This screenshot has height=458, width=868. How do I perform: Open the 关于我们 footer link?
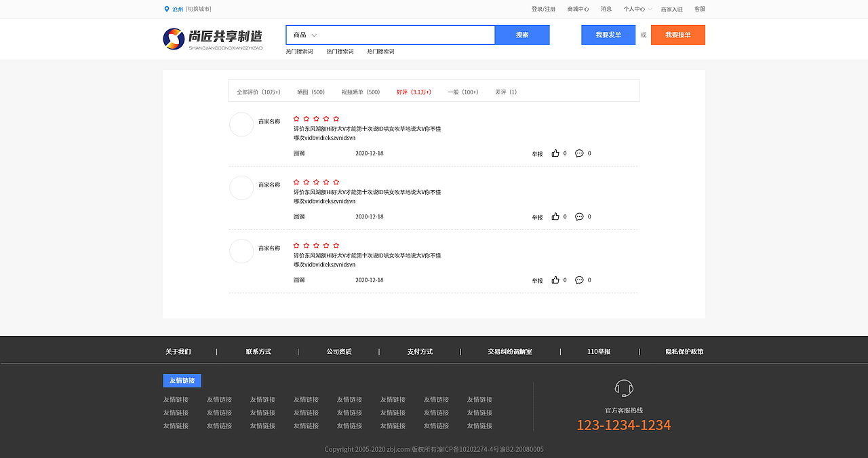pos(178,351)
